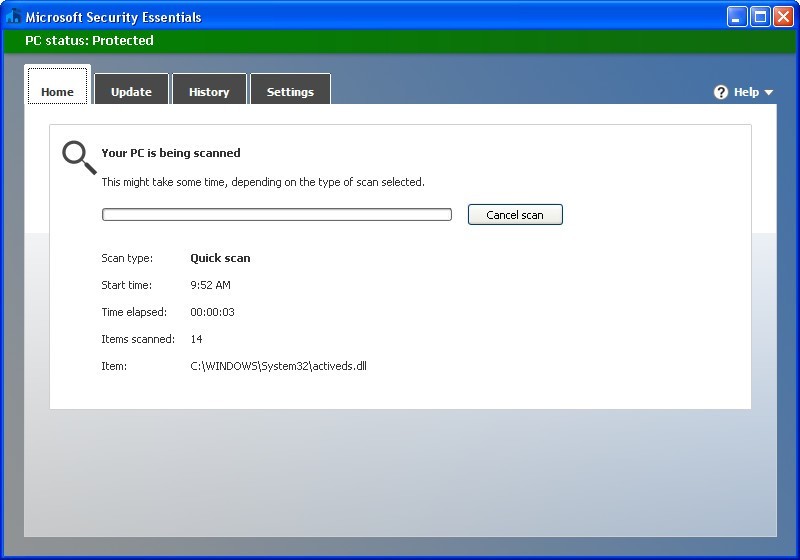Image resolution: width=800 pixels, height=560 pixels.
Task: Click the path 'C:\WINDOWS\System32\activeds.dll'
Action: (x=279, y=366)
